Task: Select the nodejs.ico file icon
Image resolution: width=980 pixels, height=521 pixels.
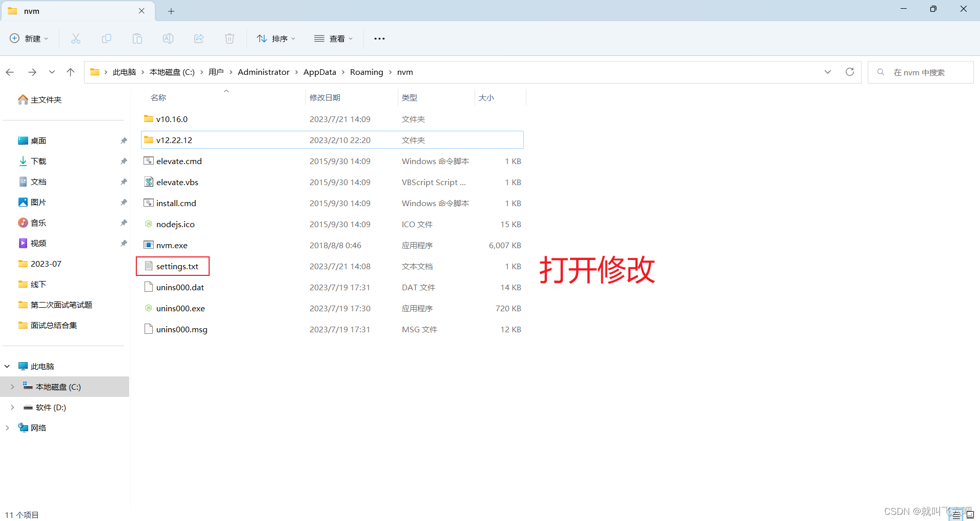Action: click(x=149, y=224)
